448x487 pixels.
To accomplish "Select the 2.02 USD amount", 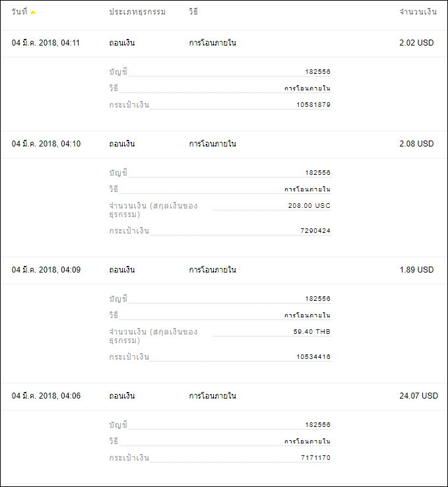I will (x=416, y=43).
